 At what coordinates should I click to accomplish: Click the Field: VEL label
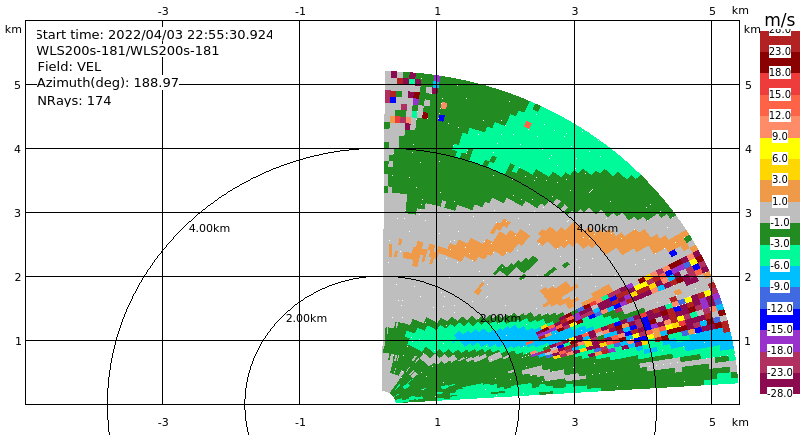pyautogui.click(x=69, y=67)
